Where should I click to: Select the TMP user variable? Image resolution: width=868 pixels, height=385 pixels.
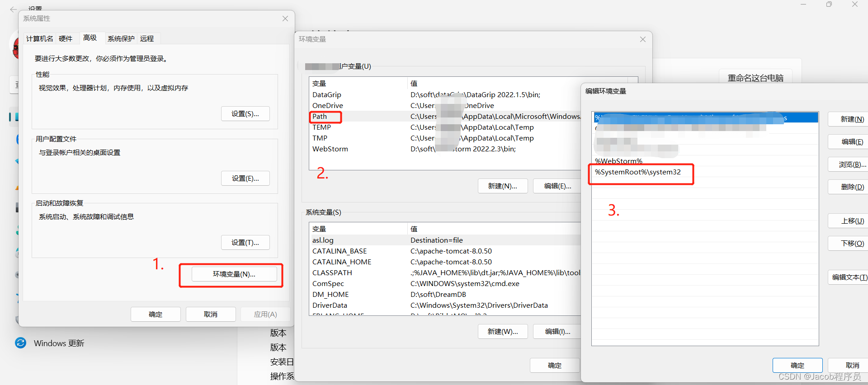[x=445, y=138]
